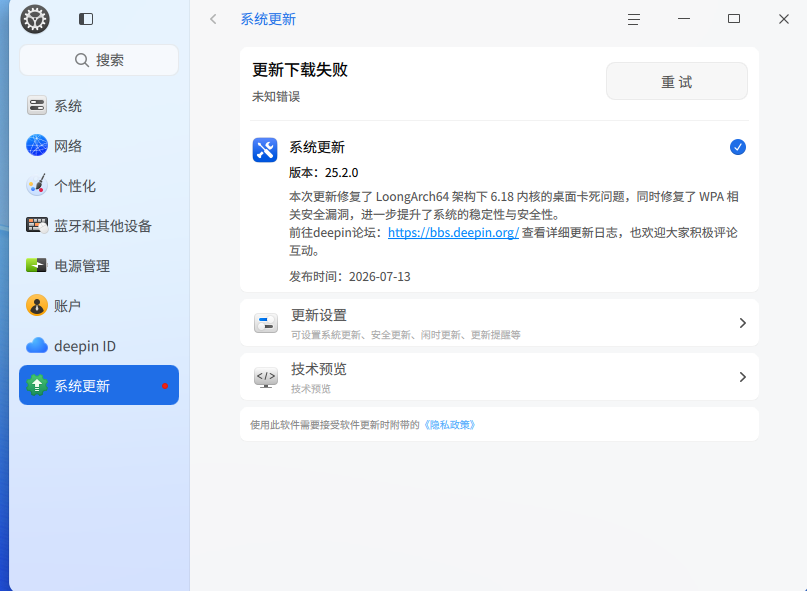Viewport: 807px width, 591px height.
Task: Click the deepin ID cloud icon
Action: [37, 345]
